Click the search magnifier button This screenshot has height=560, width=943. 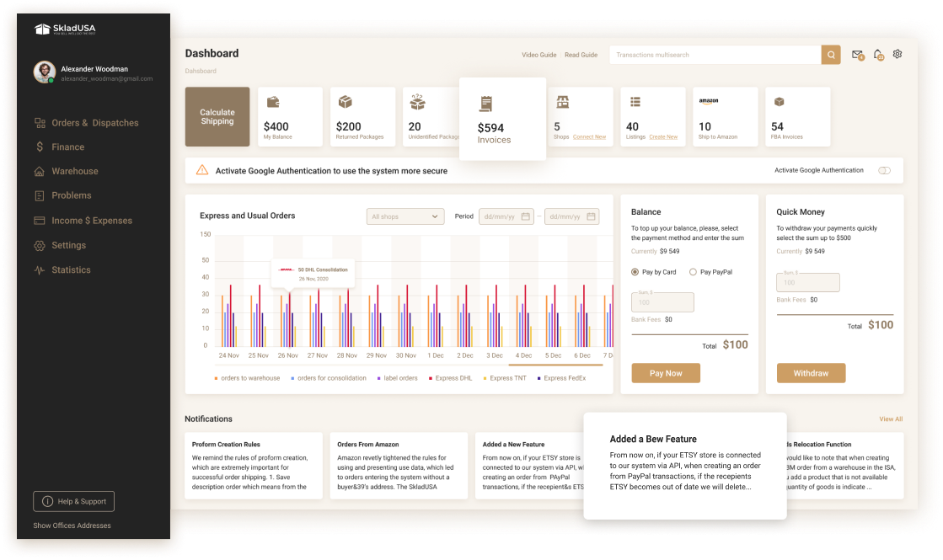point(831,55)
